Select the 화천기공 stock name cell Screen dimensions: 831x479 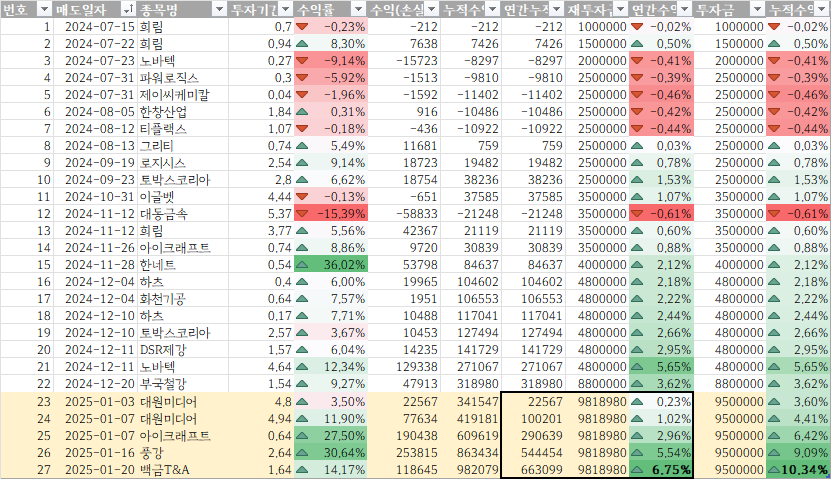click(183, 299)
